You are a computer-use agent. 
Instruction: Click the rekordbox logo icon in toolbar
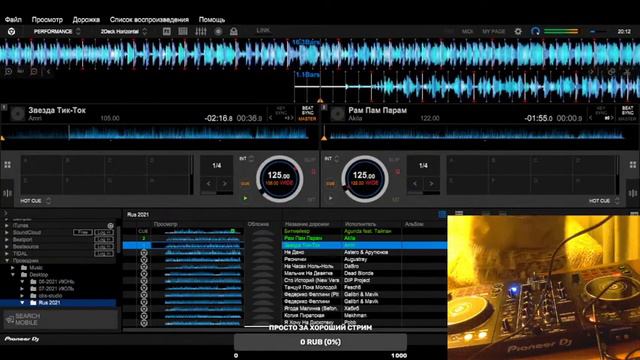tap(11, 31)
